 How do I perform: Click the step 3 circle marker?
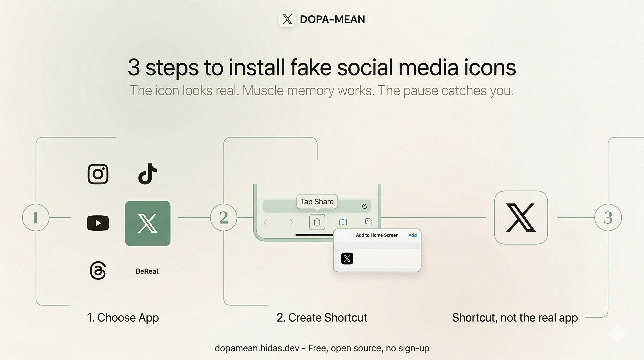coord(608,217)
